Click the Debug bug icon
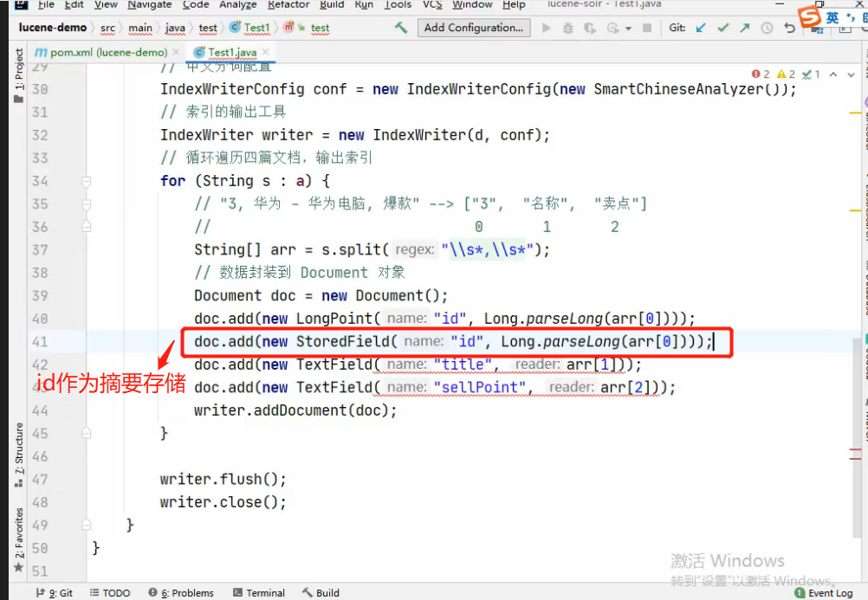868x600 pixels. [x=568, y=28]
